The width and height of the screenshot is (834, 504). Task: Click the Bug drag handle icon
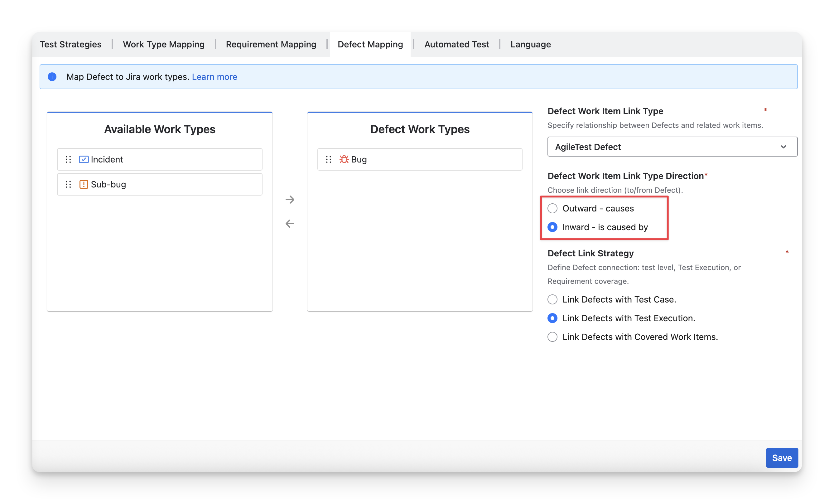coord(328,159)
